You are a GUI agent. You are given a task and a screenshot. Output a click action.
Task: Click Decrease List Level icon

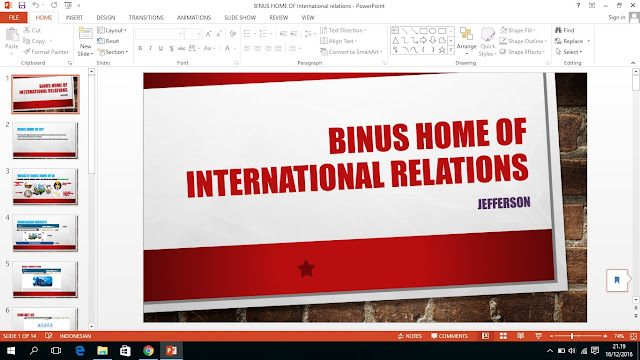click(x=283, y=34)
